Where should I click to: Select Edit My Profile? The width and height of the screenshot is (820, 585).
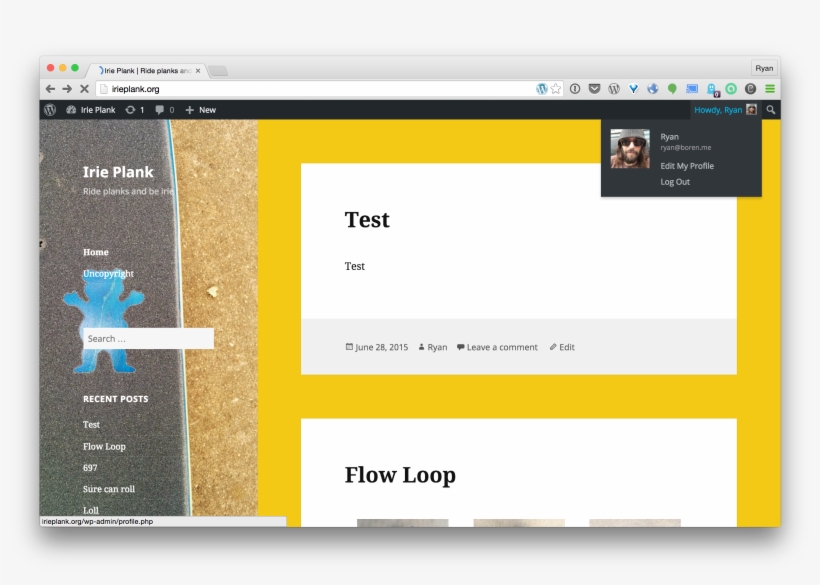tap(687, 166)
